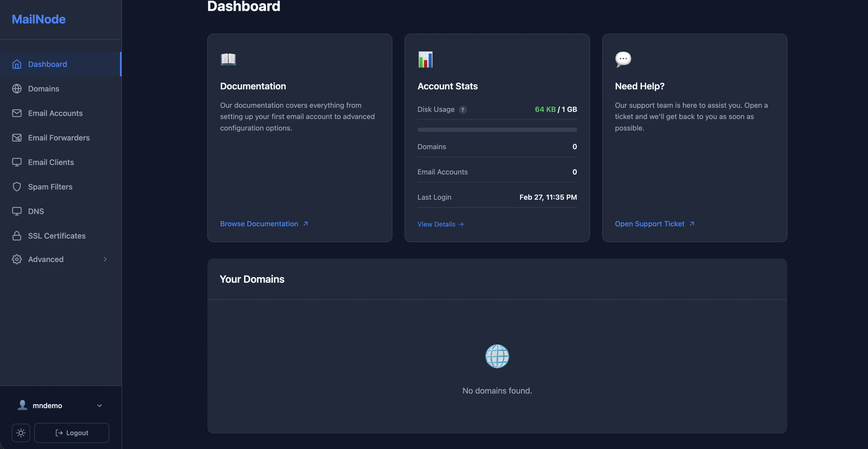Expand the Advanced menu chevron
Screen dimensions: 868x449
(x=105, y=259)
